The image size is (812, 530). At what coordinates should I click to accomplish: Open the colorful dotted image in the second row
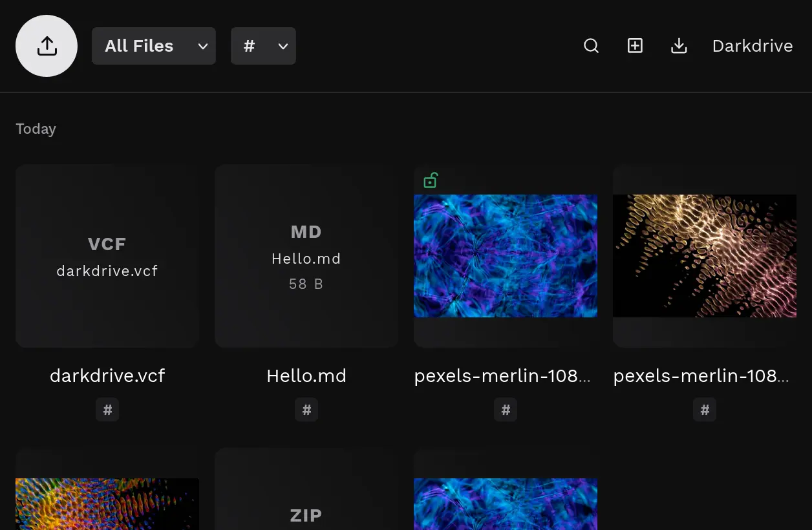pos(107,504)
